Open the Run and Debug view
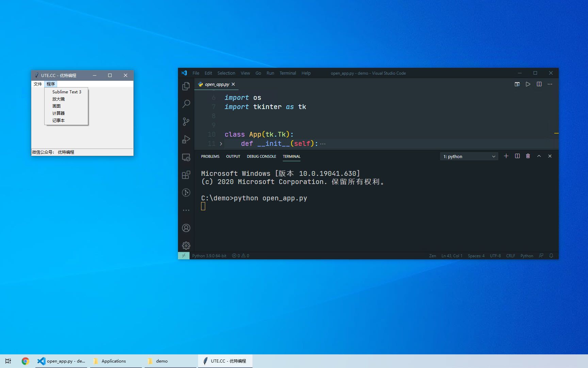 [186, 139]
